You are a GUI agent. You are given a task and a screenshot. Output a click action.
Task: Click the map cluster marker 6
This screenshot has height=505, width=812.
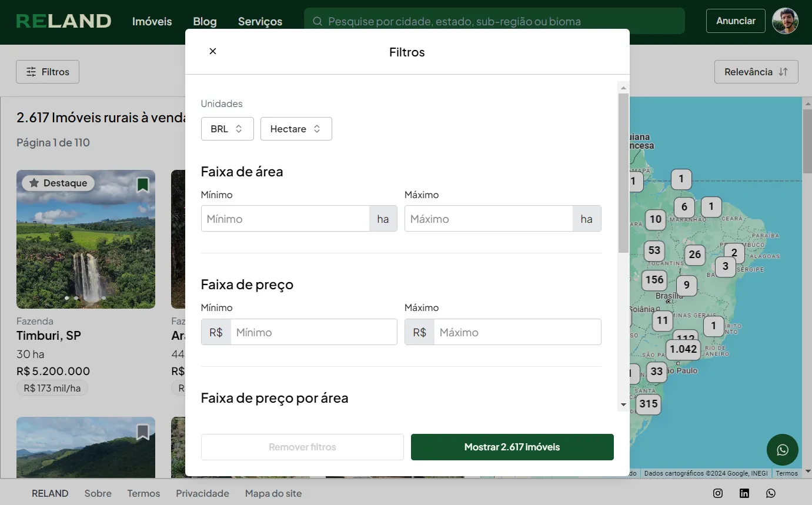coord(684,207)
